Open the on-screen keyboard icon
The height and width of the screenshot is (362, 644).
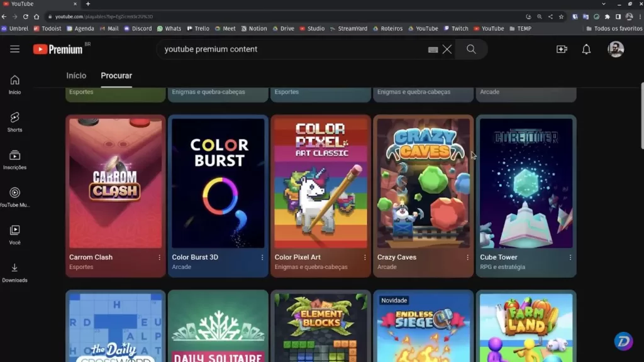[x=433, y=50]
